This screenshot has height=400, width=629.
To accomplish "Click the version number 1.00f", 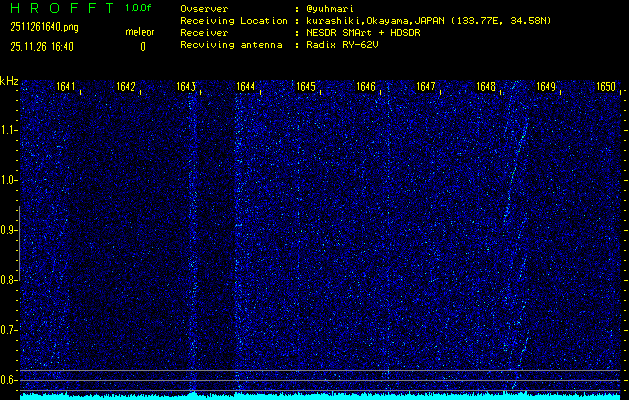I will [x=138, y=8].
